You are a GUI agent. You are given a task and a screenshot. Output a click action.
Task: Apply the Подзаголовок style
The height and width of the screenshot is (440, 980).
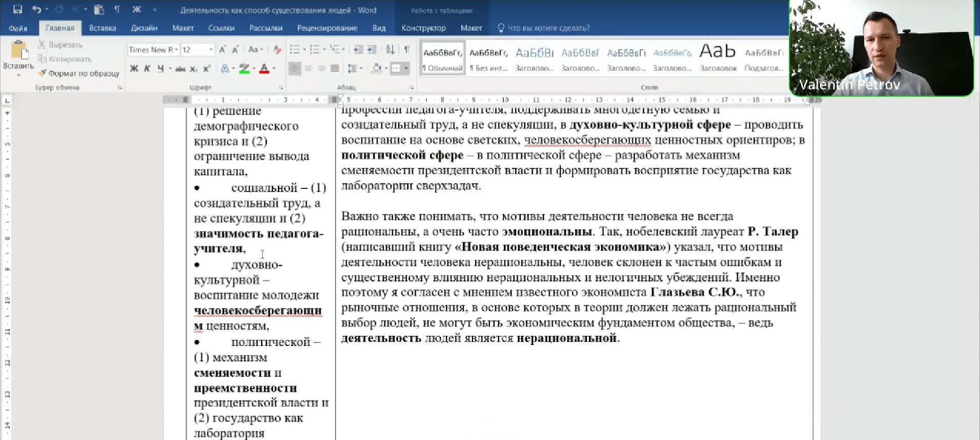pos(764,59)
